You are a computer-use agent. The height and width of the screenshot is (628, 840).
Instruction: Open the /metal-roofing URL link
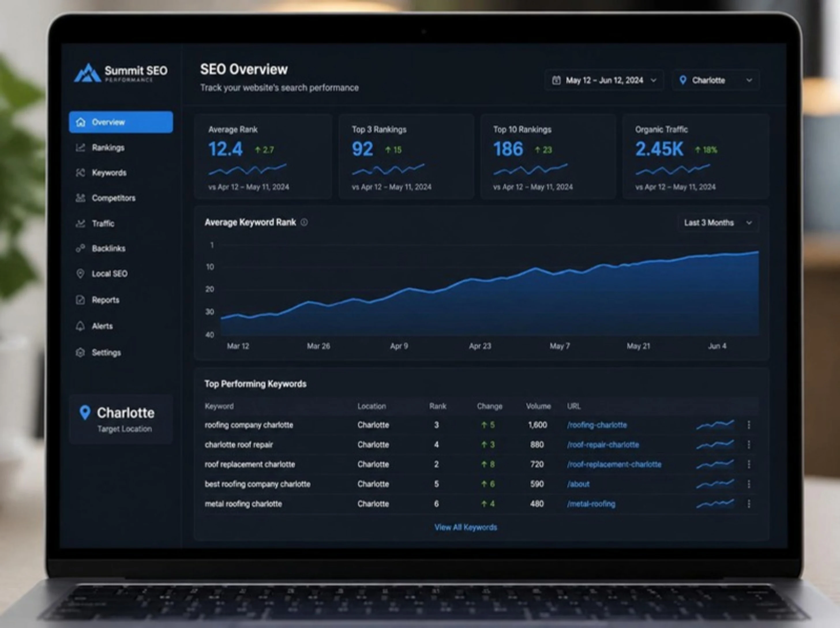pyautogui.click(x=591, y=504)
